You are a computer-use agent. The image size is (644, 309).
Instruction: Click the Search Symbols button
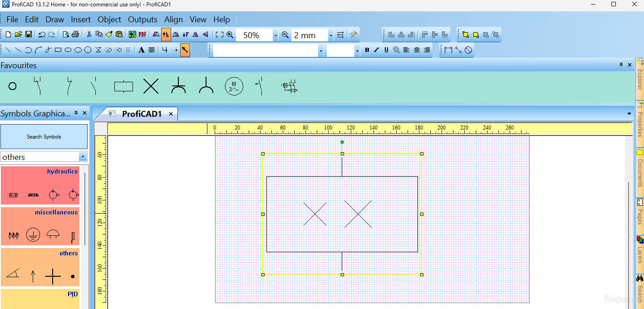(44, 137)
